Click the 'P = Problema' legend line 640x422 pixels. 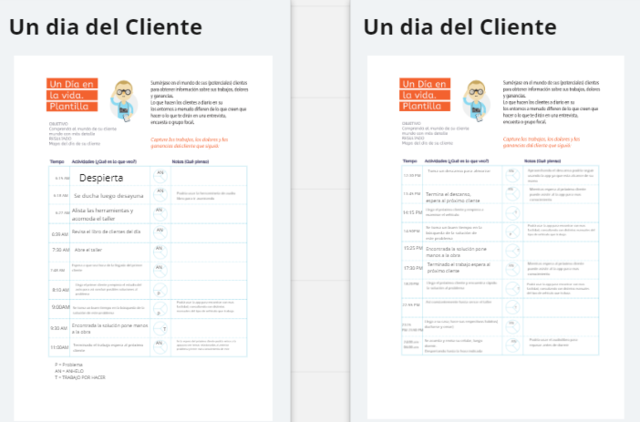pos(69,364)
